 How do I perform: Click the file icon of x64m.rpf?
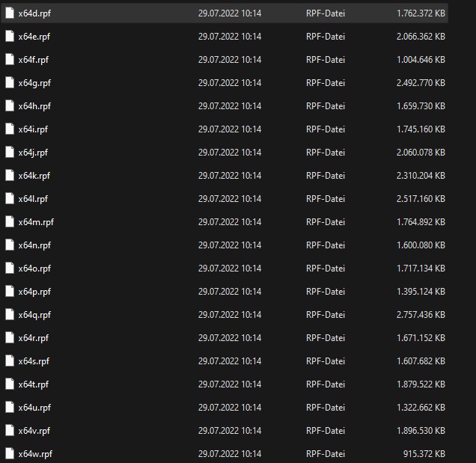(x=10, y=222)
